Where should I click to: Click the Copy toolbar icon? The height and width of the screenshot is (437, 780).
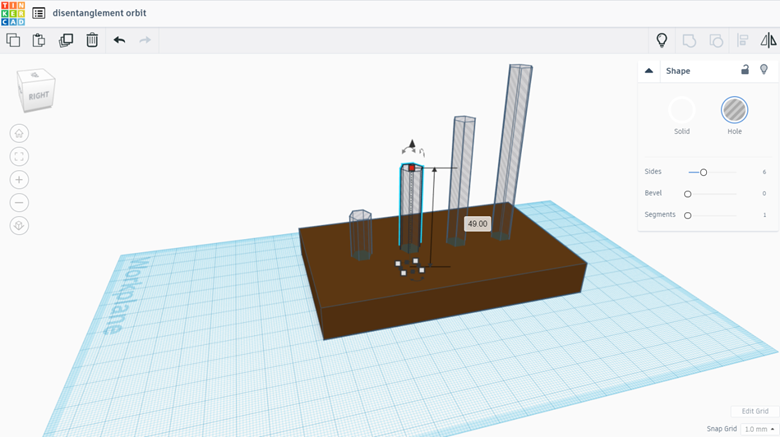pyautogui.click(x=13, y=40)
